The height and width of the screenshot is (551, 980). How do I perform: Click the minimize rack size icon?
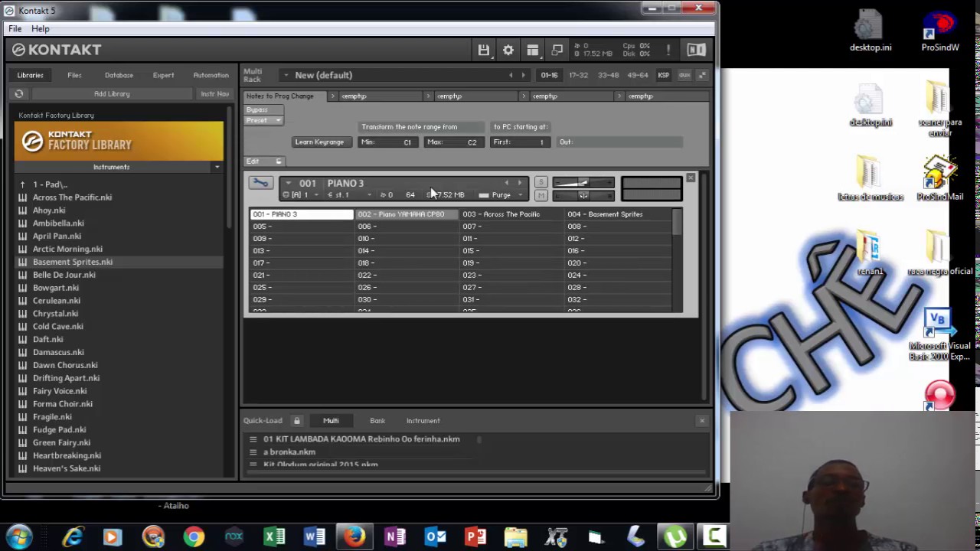pyautogui.click(x=703, y=75)
